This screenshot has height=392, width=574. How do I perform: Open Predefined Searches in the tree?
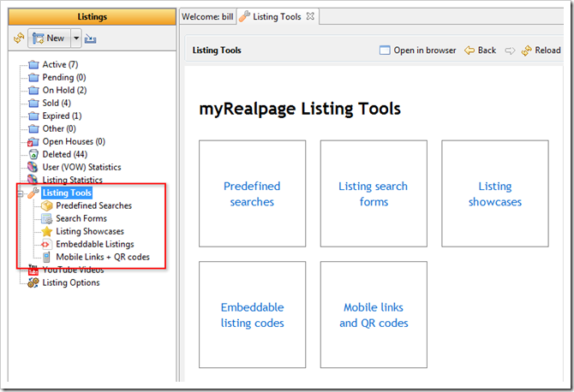93,206
